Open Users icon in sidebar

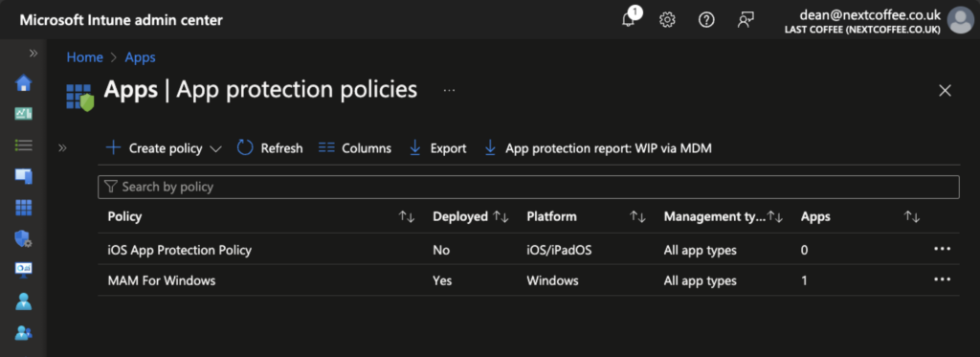(x=23, y=301)
